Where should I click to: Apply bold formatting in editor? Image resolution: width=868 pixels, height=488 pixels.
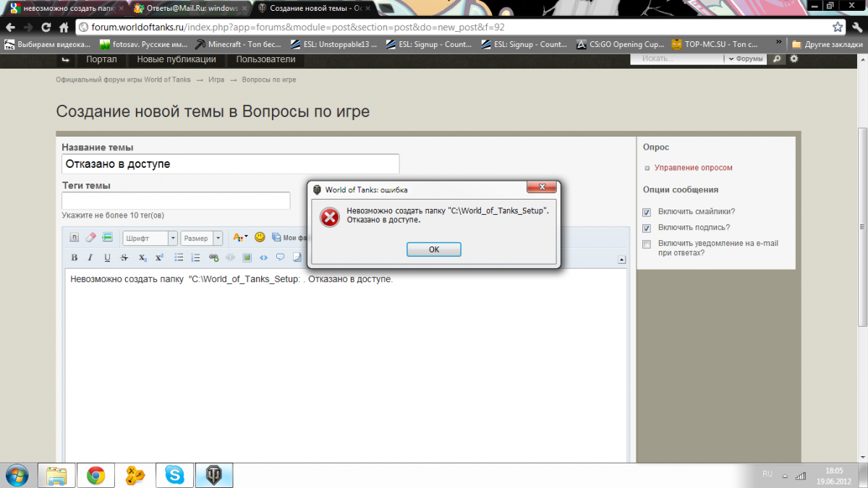point(75,257)
